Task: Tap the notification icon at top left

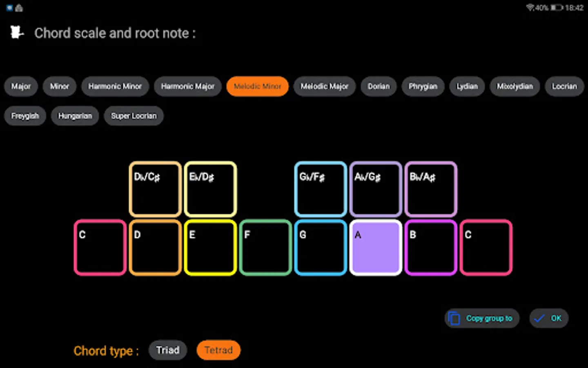Action: point(9,8)
